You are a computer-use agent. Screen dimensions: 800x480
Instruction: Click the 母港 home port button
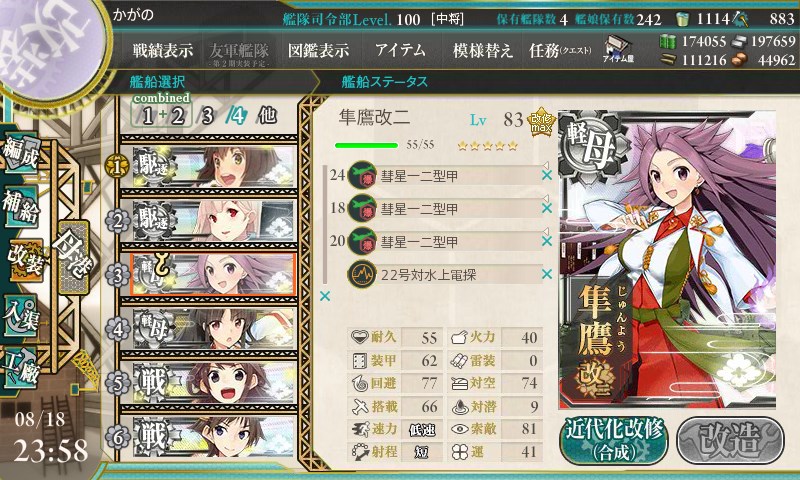click(x=73, y=257)
